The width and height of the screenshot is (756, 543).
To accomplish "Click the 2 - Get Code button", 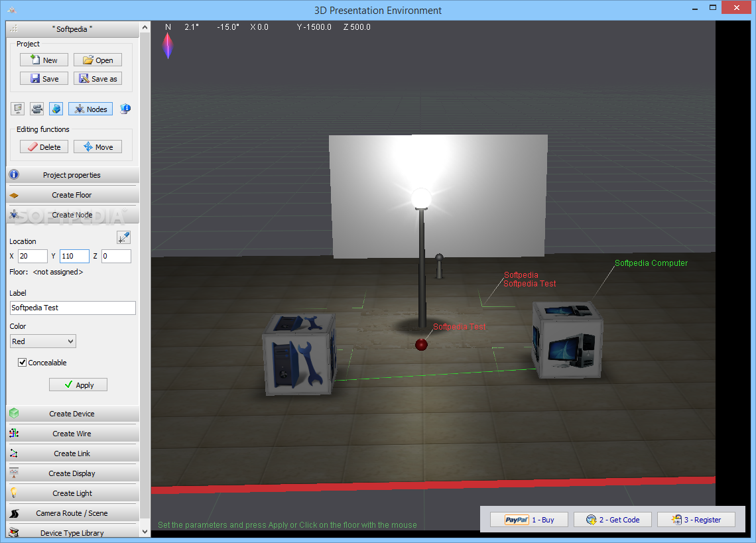I will tap(612, 519).
